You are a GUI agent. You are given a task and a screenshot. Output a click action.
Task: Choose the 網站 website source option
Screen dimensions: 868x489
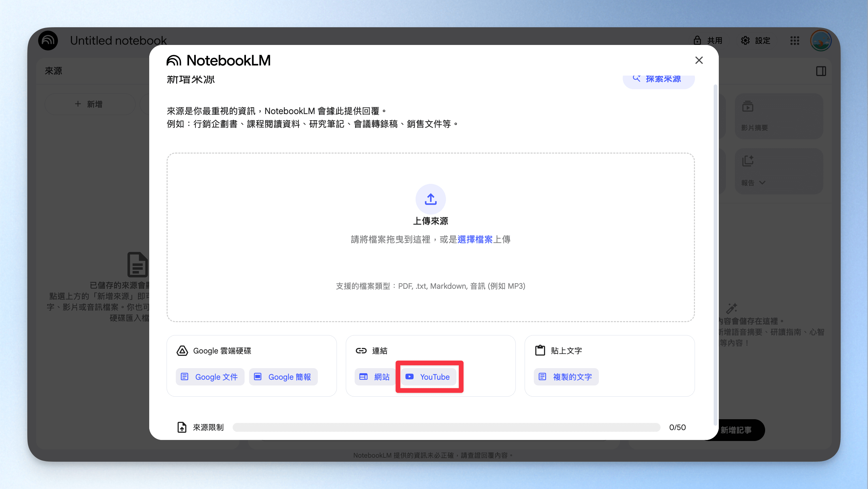click(374, 377)
